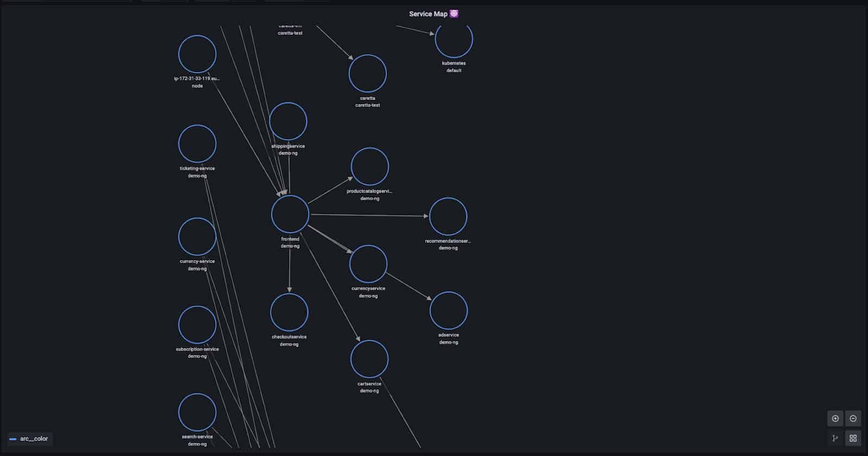Select the subscription-service node circle
Screen dimensions: 868x456
pyautogui.click(x=197, y=325)
